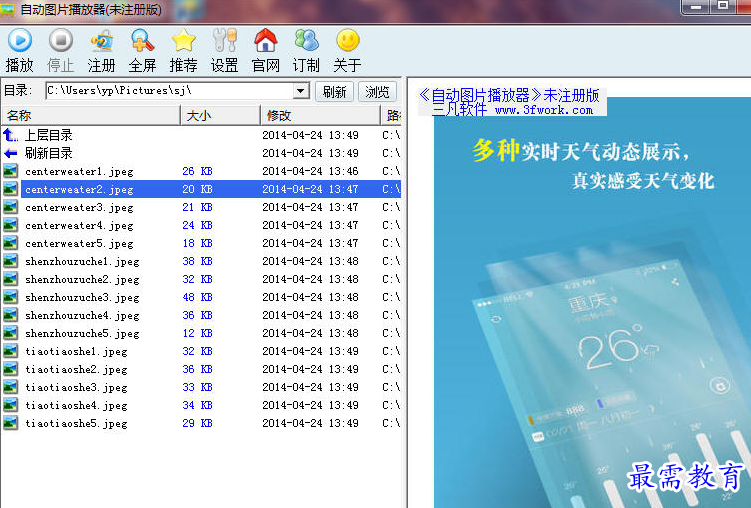Click the image icon of shenzhouzuche1.jpeg
751x508 pixels.
click(11, 261)
